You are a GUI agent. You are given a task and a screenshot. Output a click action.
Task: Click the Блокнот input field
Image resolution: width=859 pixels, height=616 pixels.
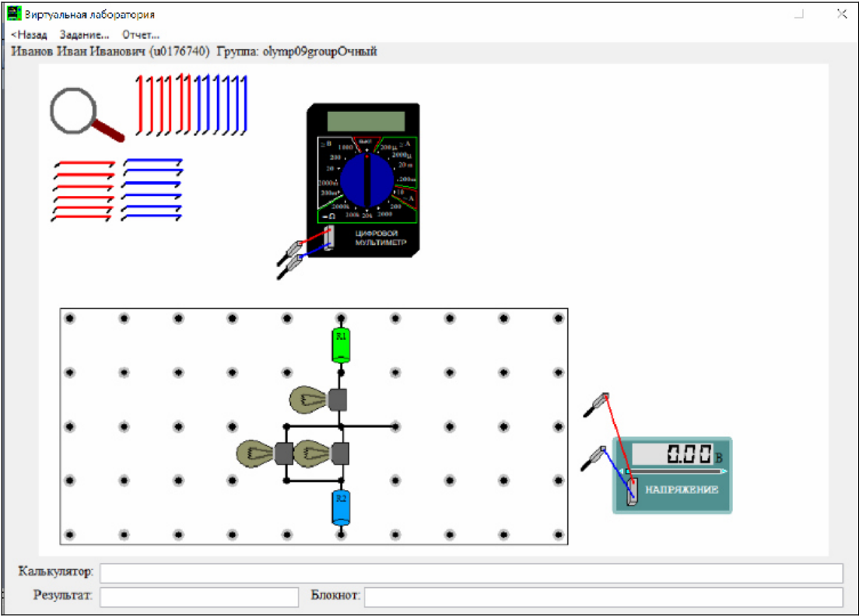[x=604, y=597]
